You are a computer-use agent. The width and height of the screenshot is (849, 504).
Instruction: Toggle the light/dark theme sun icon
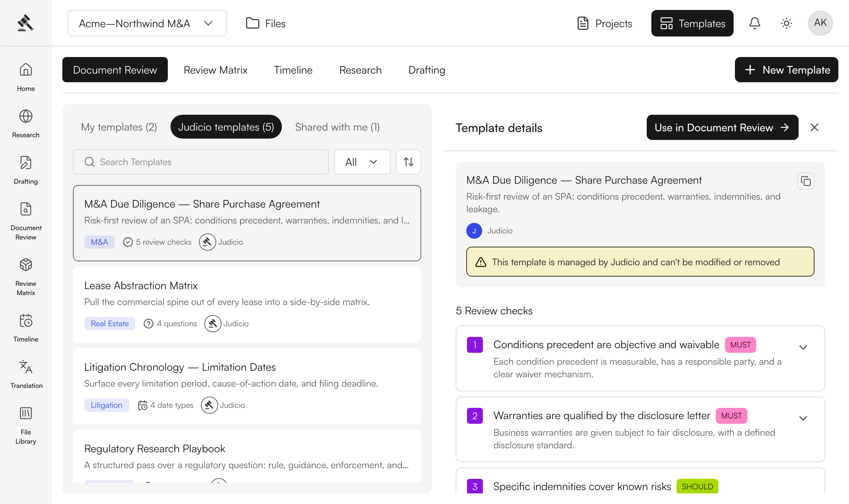[786, 23]
